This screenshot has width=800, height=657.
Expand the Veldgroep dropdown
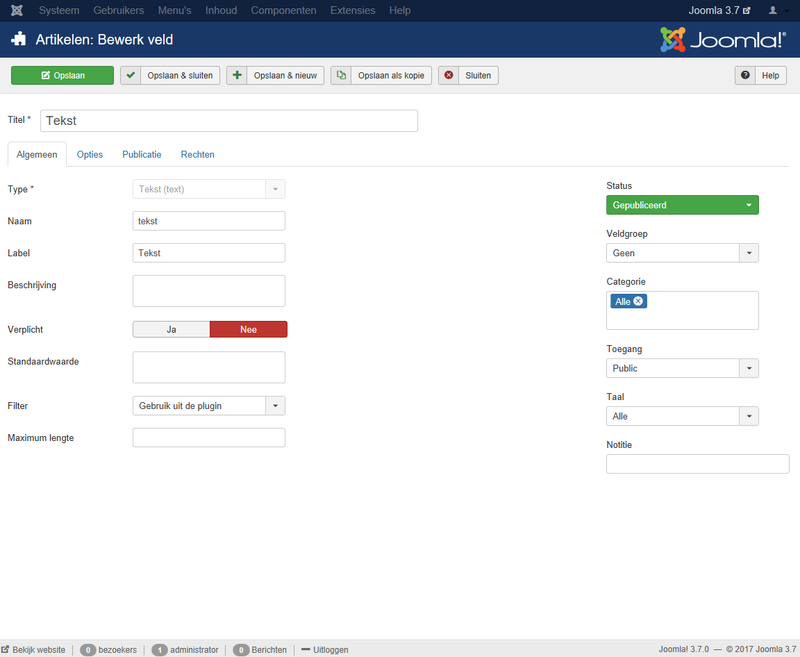[682, 253]
